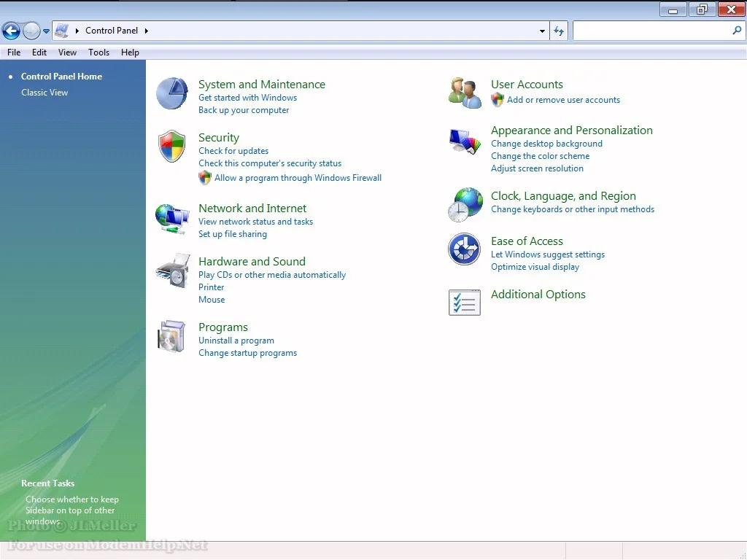The height and width of the screenshot is (560, 747).
Task: Open the Network and Internet icon
Action: pos(172,218)
